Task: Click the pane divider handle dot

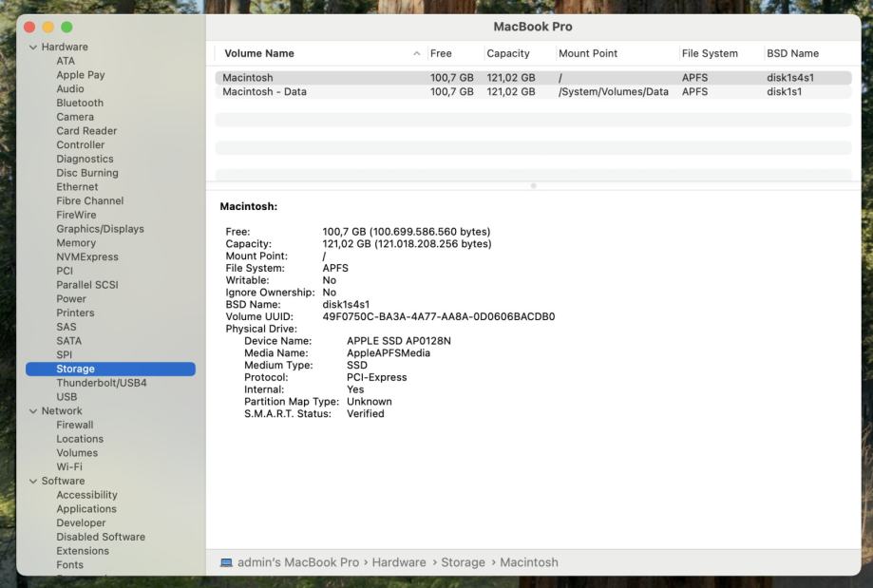Action: tap(533, 185)
